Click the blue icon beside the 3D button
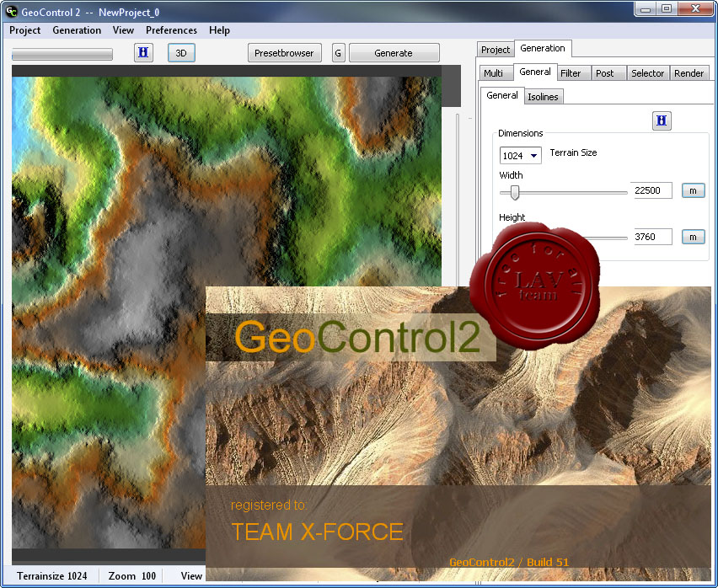This screenshot has width=718, height=588. point(143,52)
